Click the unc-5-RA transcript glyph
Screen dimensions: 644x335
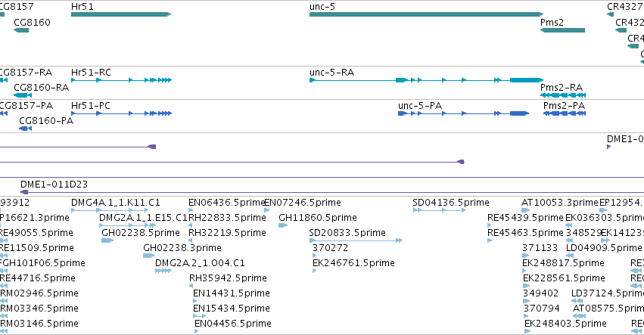pos(426,80)
